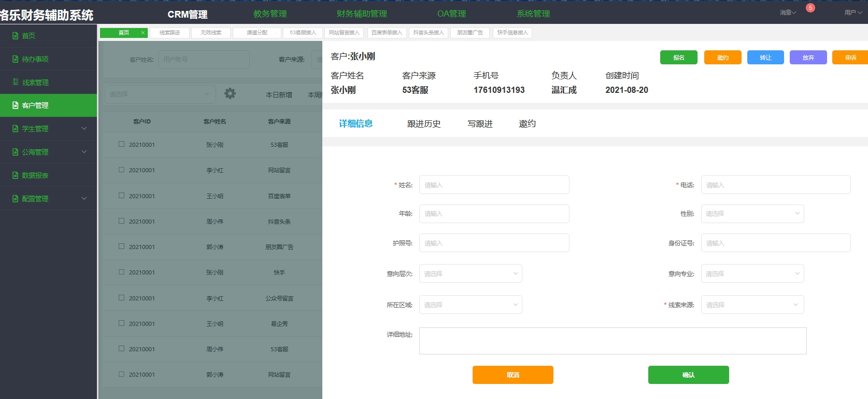Switch to the OA管理 top menu

[452, 14]
